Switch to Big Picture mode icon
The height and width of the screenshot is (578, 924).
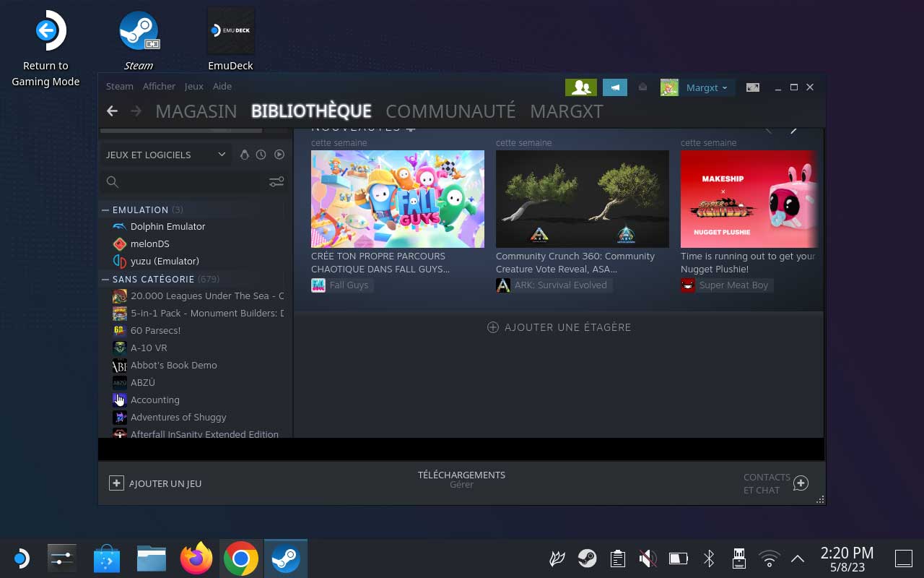753,87
